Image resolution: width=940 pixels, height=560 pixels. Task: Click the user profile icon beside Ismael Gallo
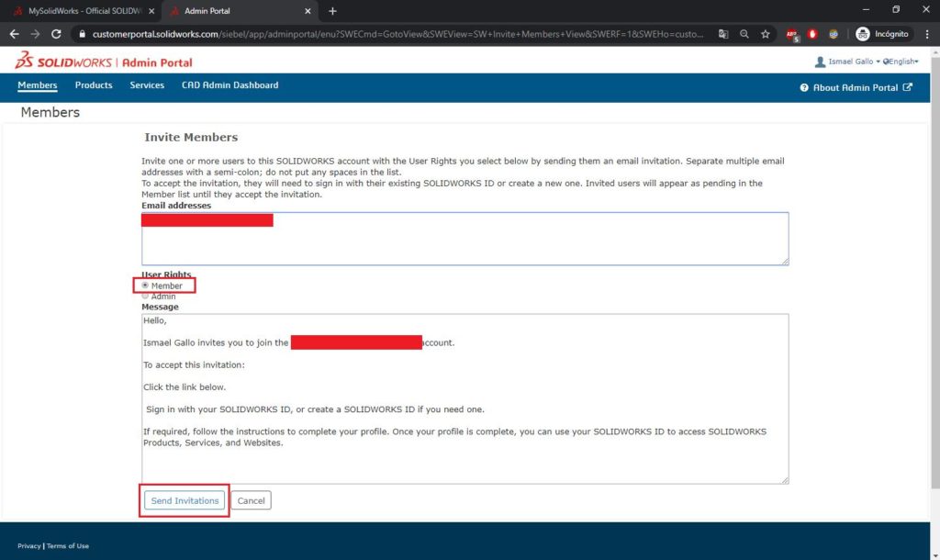click(x=820, y=62)
